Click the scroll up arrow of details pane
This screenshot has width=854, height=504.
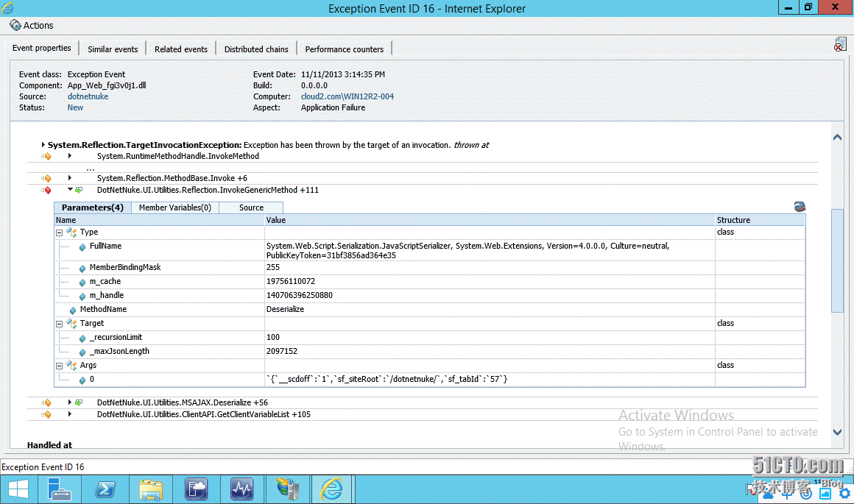pos(838,138)
